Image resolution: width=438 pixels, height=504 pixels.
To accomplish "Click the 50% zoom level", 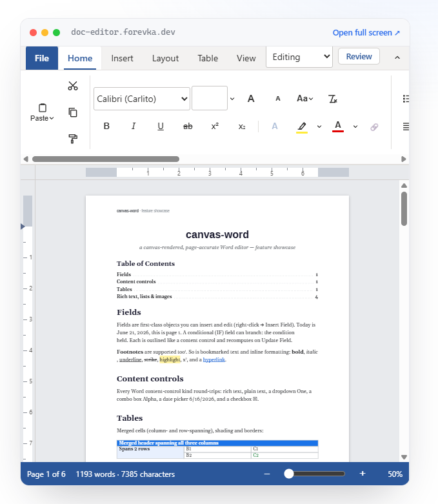I will 395,474.
